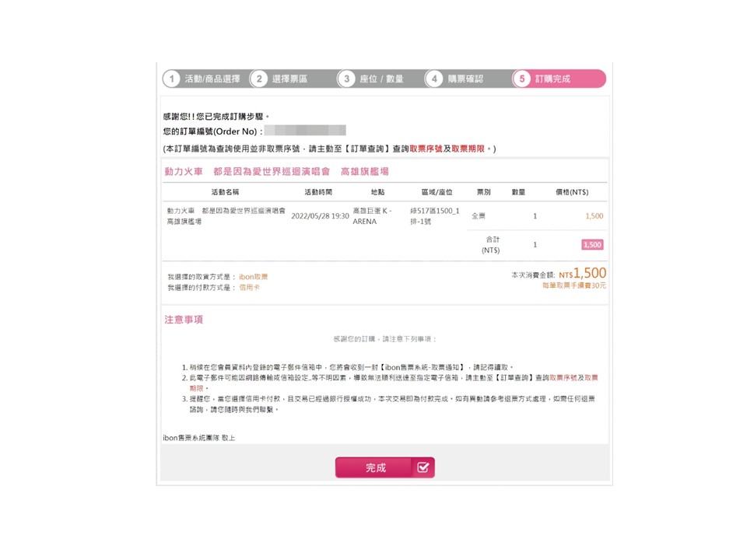The width and height of the screenshot is (747, 560).
Task: Click the concert title heading 動力火車
Action: pyautogui.click(x=184, y=171)
